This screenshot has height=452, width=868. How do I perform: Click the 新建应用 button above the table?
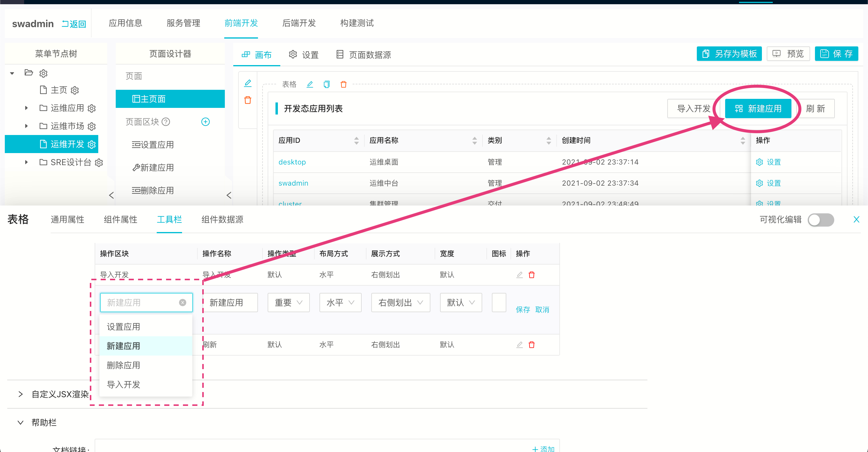click(758, 108)
